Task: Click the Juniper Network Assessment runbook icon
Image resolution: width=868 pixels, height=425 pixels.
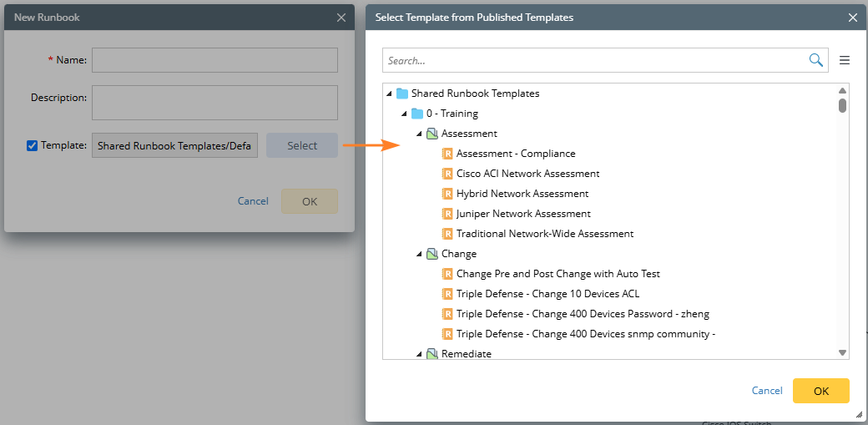Action: [447, 214]
